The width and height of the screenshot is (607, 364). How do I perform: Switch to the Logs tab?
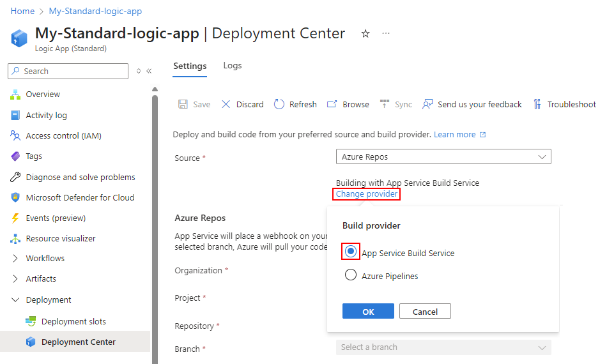click(233, 66)
